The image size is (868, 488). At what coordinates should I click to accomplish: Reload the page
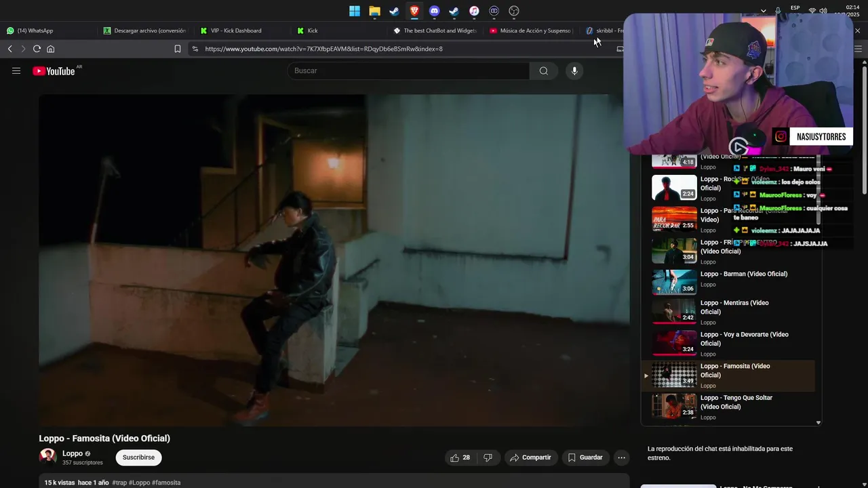pyautogui.click(x=37, y=49)
